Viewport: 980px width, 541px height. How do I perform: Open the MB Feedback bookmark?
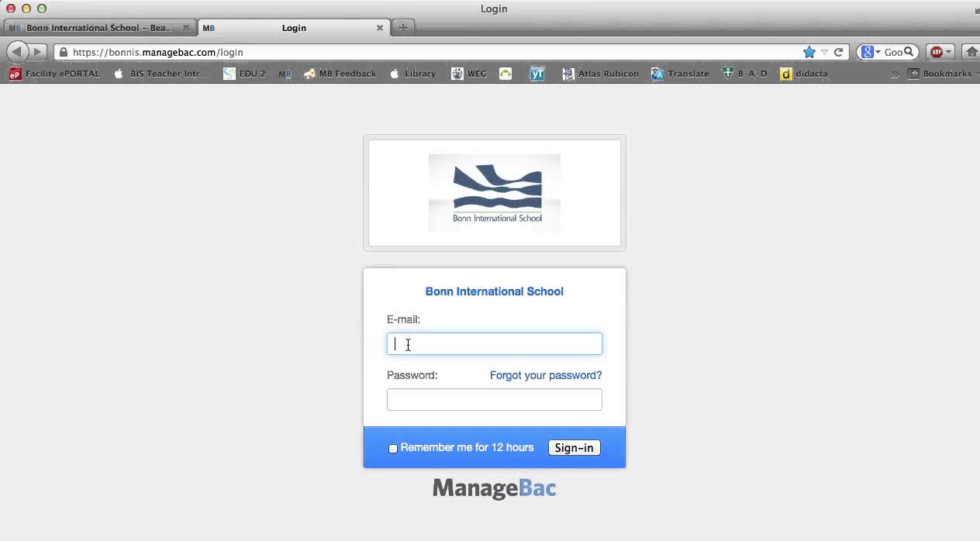click(x=340, y=74)
